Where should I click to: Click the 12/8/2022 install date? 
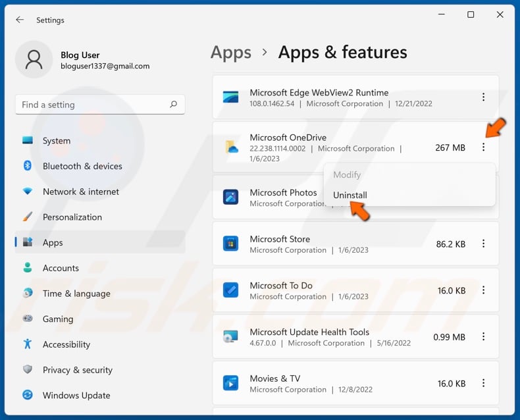(x=355, y=390)
